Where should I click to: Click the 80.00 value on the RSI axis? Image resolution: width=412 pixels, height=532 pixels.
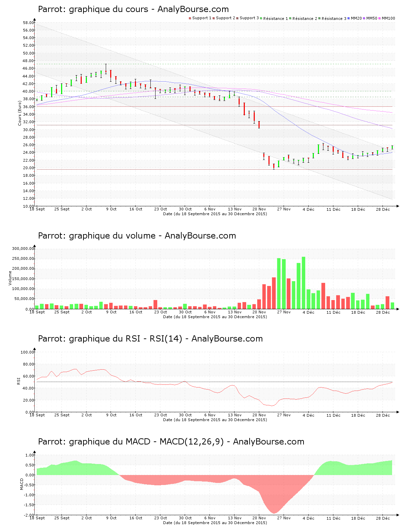click(28, 364)
